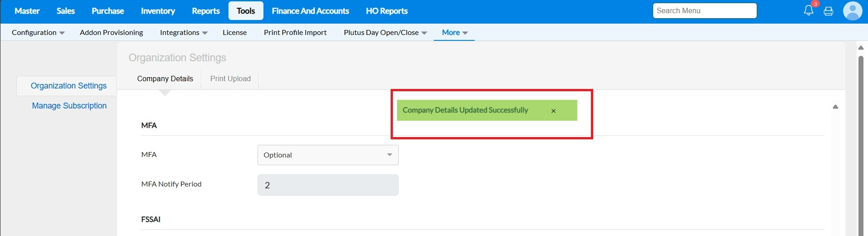Dismiss the success notification with X
Viewport: 868px width, 236px height.
click(553, 111)
